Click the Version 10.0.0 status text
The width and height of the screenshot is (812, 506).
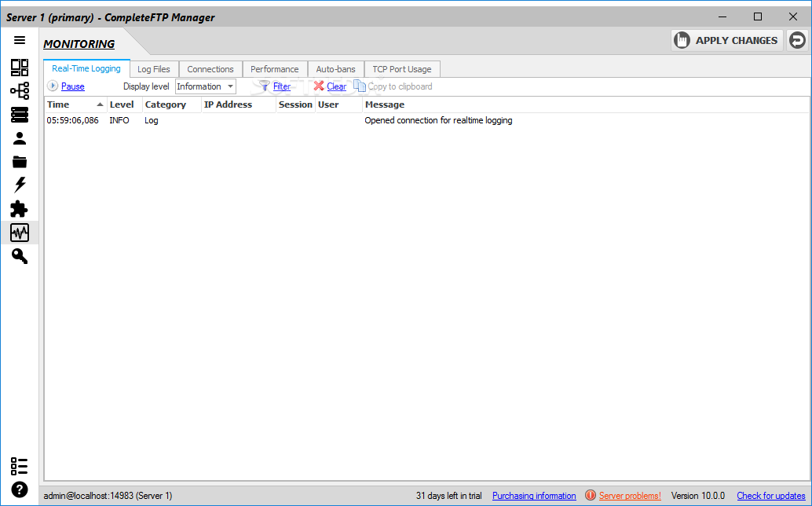[698, 496]
